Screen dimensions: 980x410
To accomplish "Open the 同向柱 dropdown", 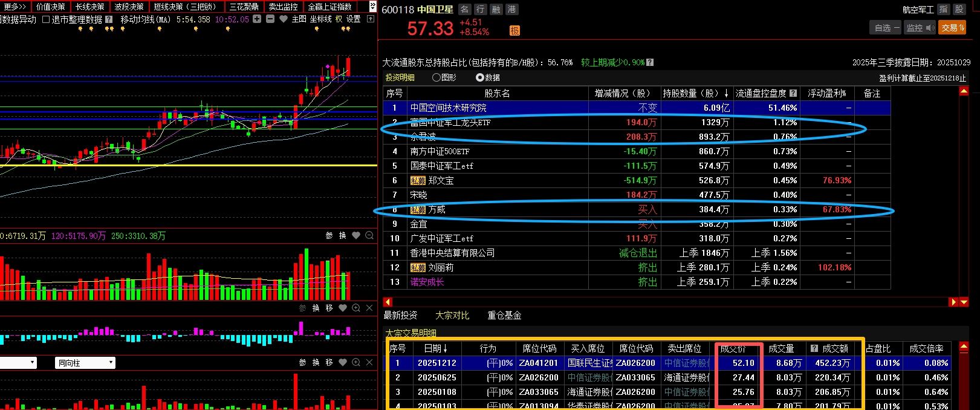I will [x=85, y=363].
